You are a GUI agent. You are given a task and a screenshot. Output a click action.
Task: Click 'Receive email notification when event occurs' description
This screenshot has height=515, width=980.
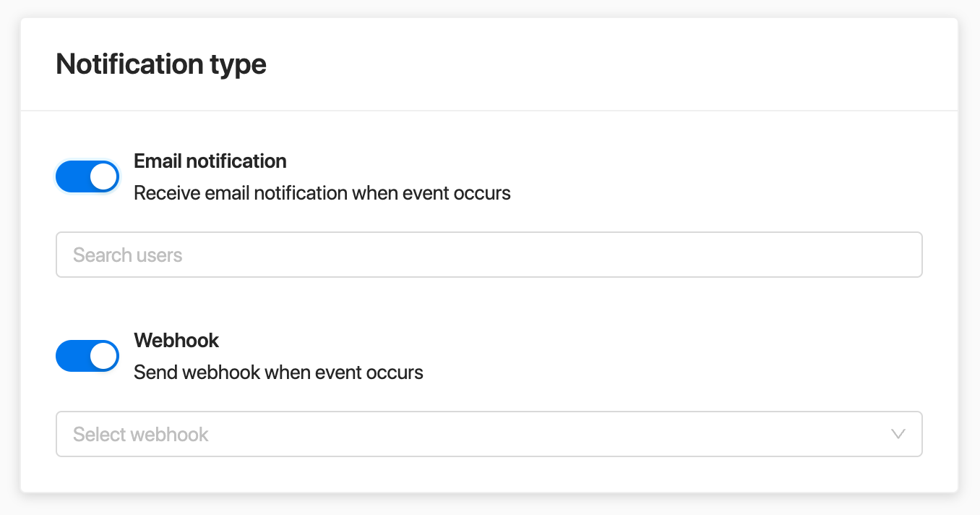(322, 193)
